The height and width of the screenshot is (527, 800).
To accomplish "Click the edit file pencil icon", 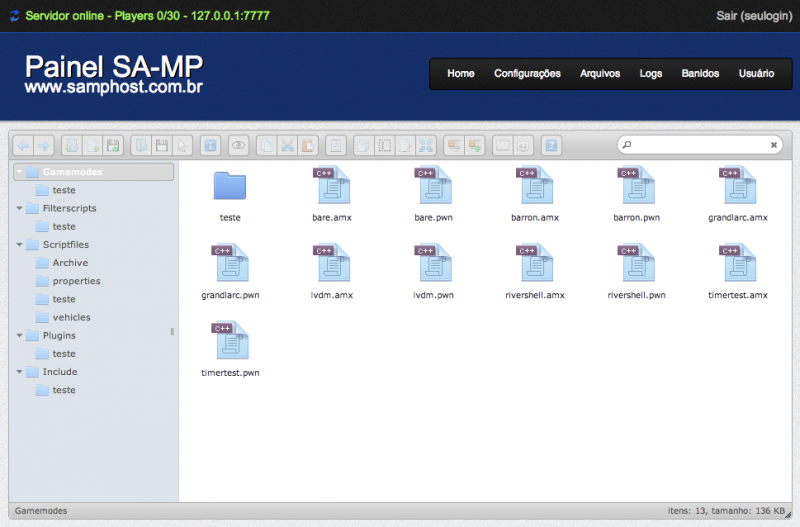I will (405, 146).
